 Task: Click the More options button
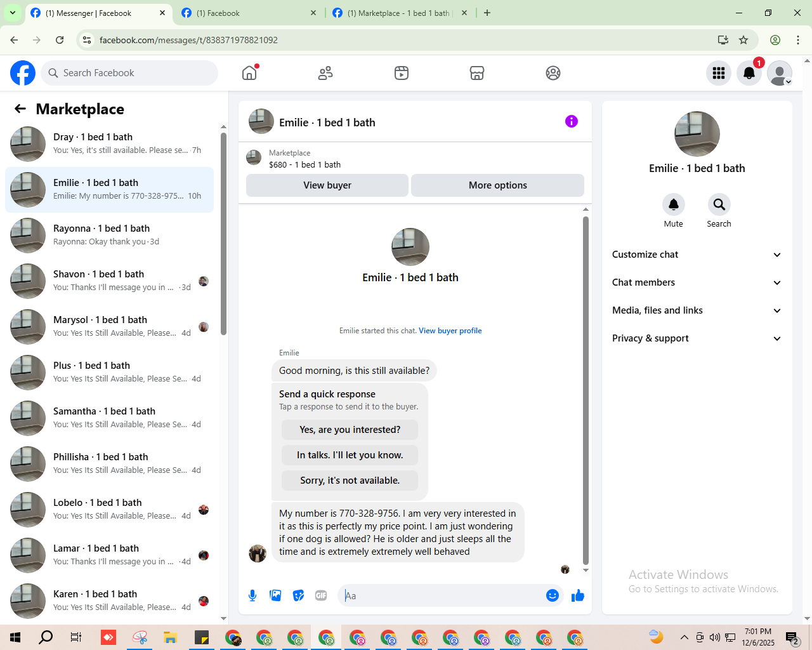point(498,185)
